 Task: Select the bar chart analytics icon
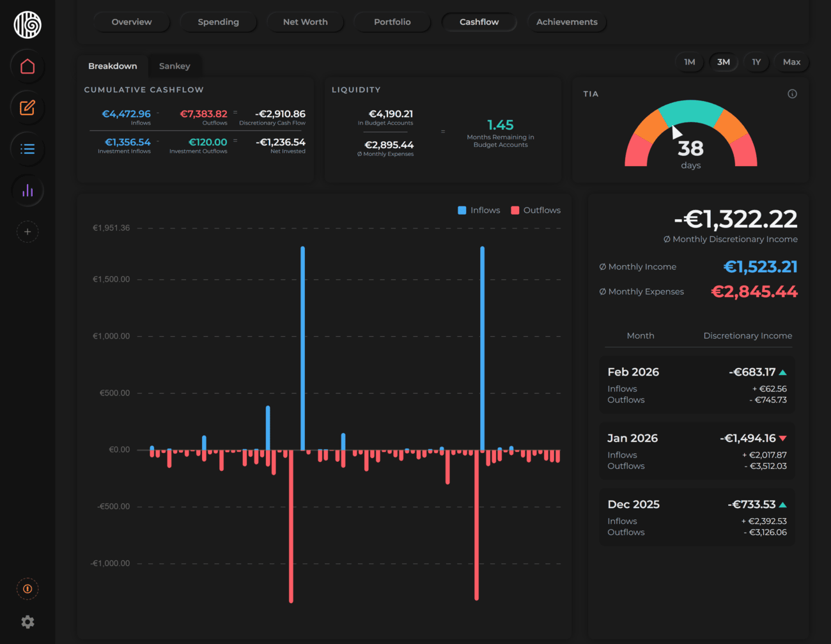27,190
